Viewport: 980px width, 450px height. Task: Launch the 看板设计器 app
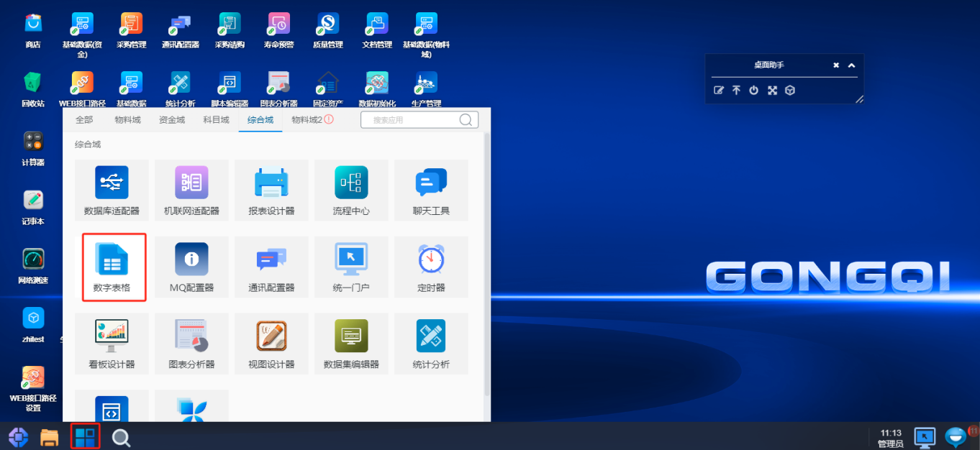112,344
